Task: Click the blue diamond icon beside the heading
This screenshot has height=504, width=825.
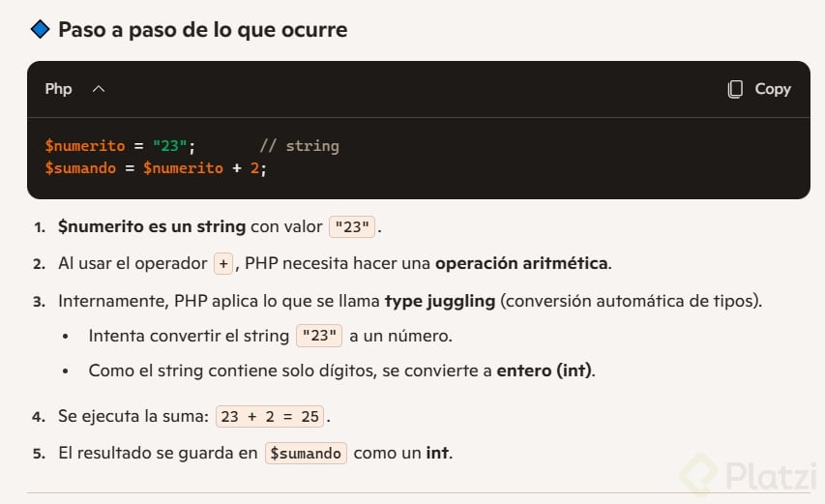Action: (40, 30)
